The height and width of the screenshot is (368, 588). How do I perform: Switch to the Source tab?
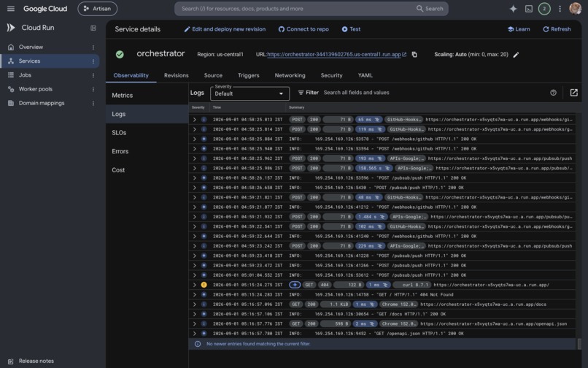(213, 75)
